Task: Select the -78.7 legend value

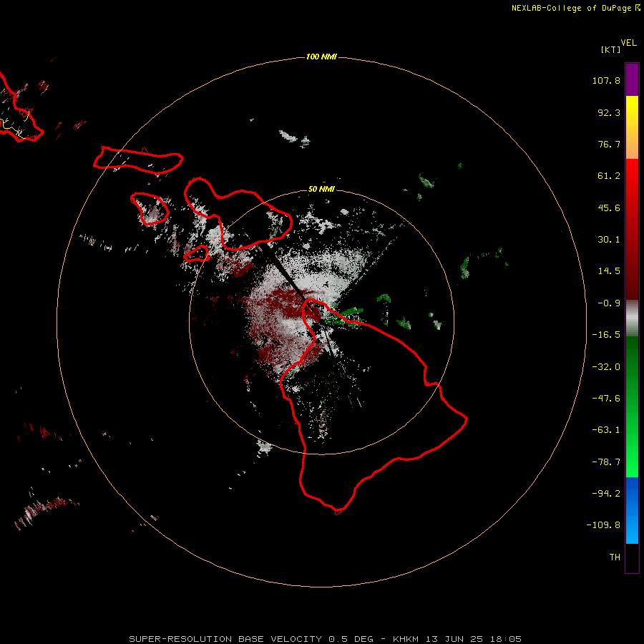Action: 606,462
